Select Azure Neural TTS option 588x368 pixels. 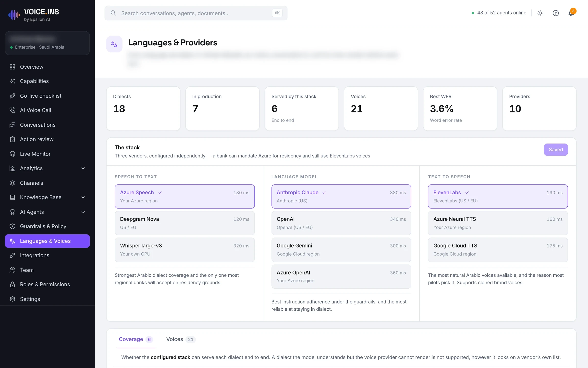point(498,223)
